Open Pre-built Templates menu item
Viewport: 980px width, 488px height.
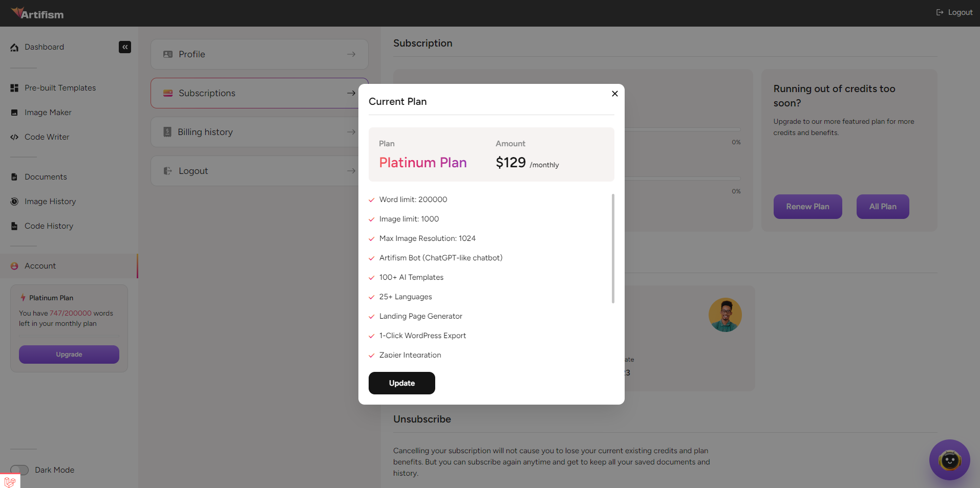pos(60,88)
